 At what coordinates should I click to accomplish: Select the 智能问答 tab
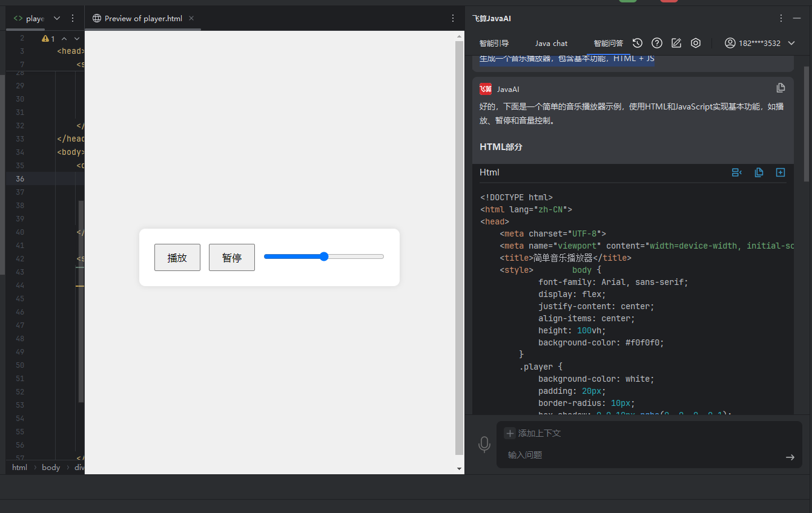point(609,44)
